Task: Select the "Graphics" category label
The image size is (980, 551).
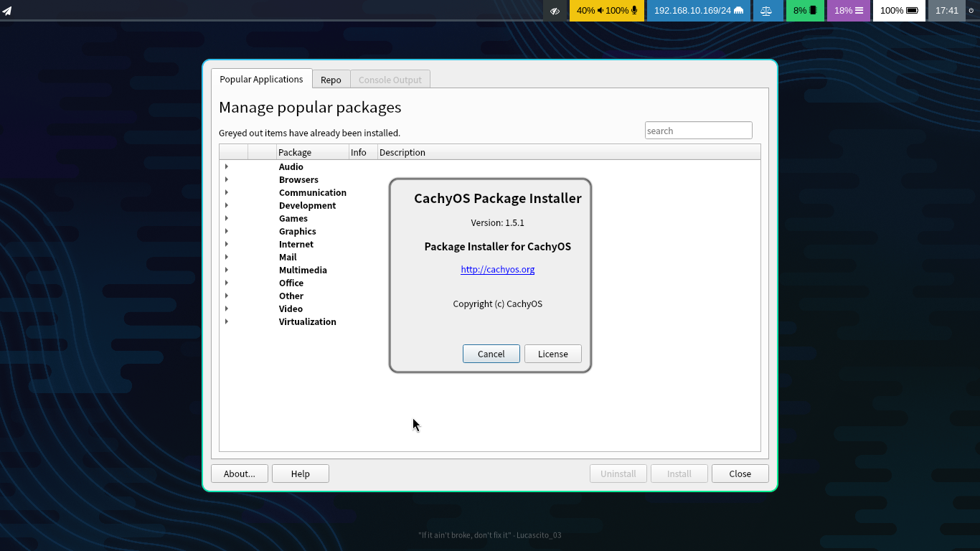Action: click(298, 231)
